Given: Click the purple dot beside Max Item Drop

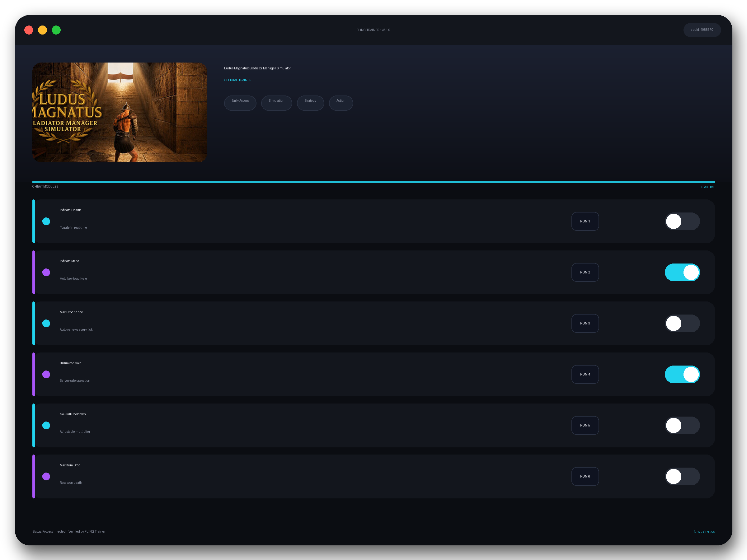Looking at the screenshot, I should point(46,476).
